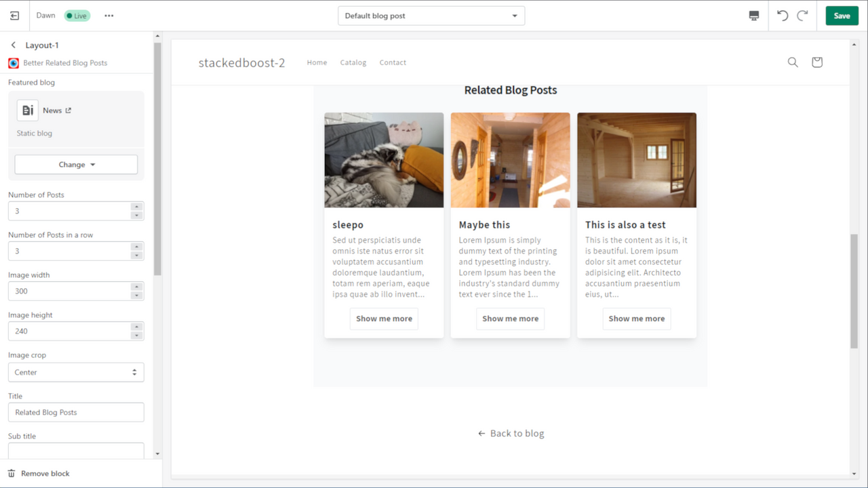Screen dimensions: 868x488
Task: Undo the last change
Action: (x=783, y=16)
